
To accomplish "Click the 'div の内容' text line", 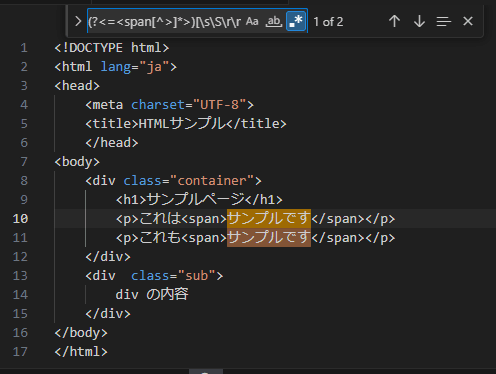I will tap(152, 295).
